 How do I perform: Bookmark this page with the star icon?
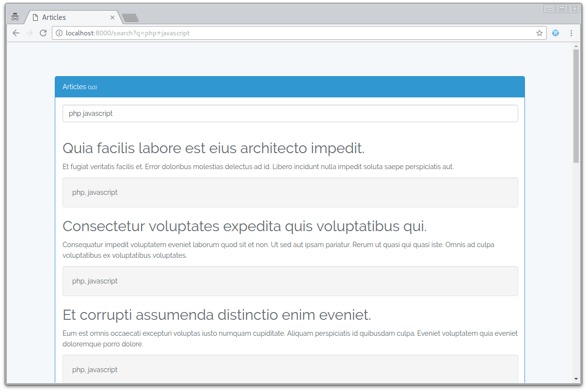tap(539, 33)
